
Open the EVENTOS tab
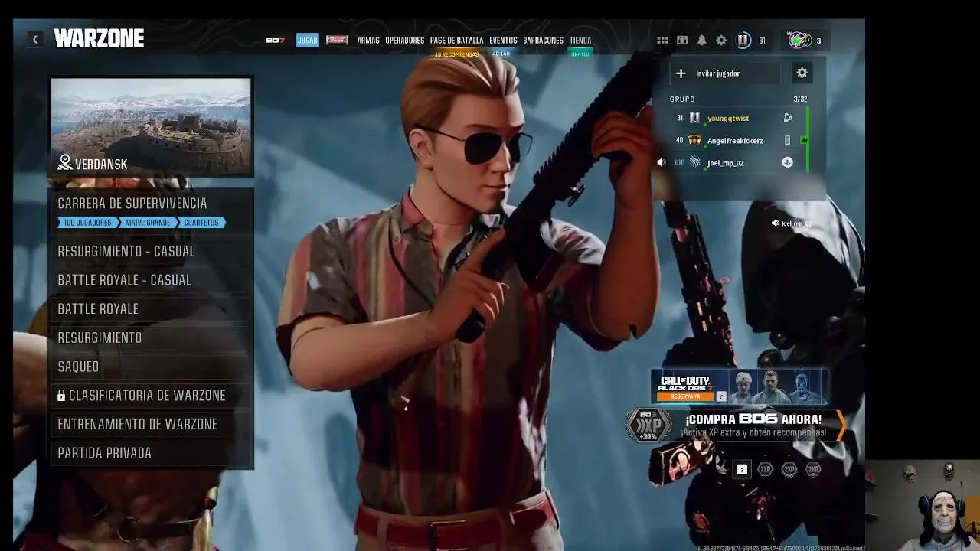[503, 41]
